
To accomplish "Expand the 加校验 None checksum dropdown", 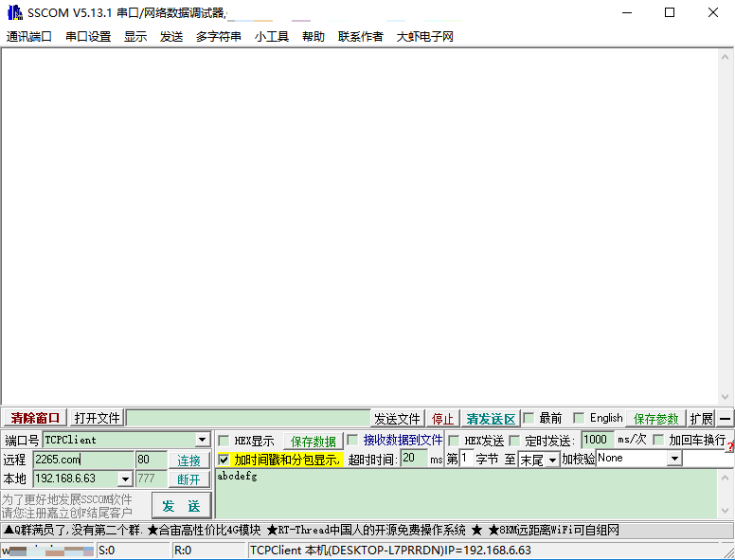I will click(x=674, y=459).
